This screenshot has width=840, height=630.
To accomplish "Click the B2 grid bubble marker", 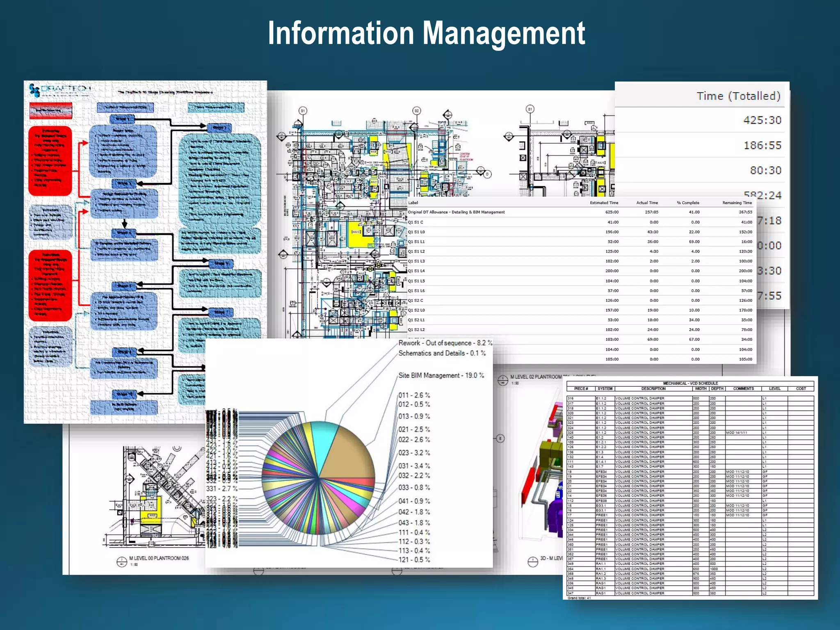I will click(417, 111).
